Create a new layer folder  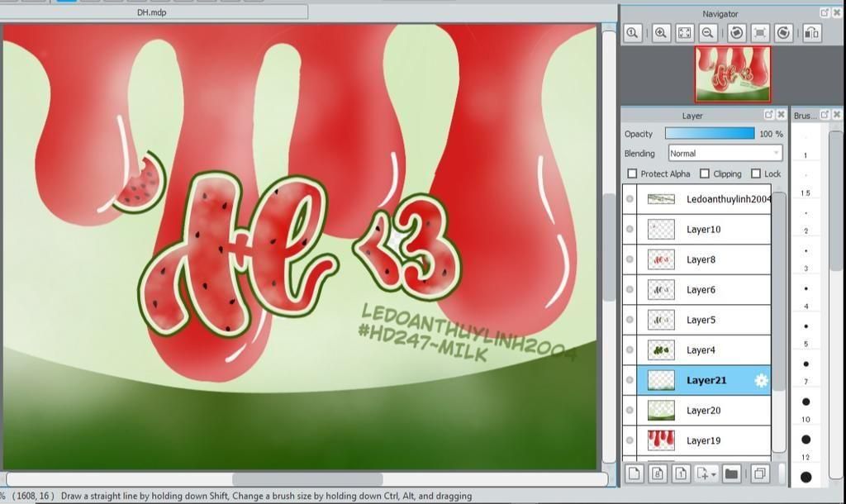point(731,473)
